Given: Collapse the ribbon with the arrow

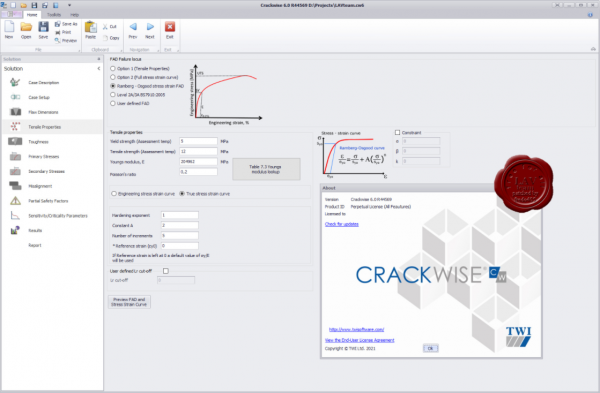Looking at the screenshot, I should (593, 49).
